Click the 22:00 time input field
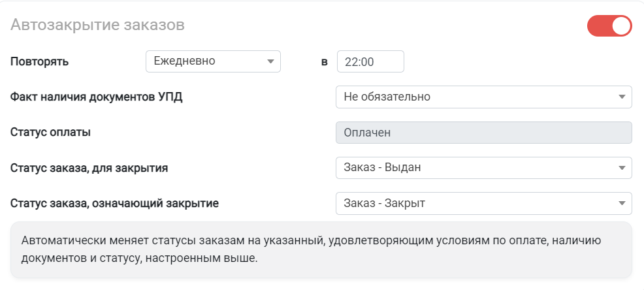Screen dimensions: 644x290 [370, 61]
